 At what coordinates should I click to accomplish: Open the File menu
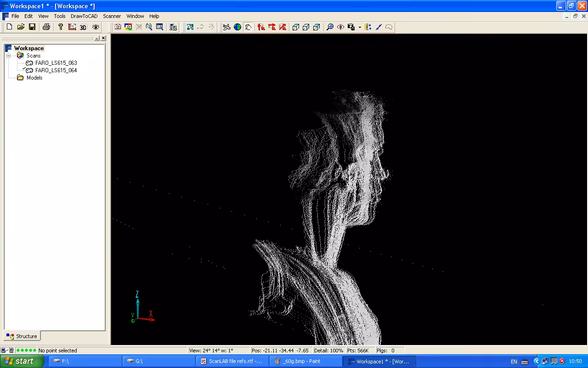[15, 16]
